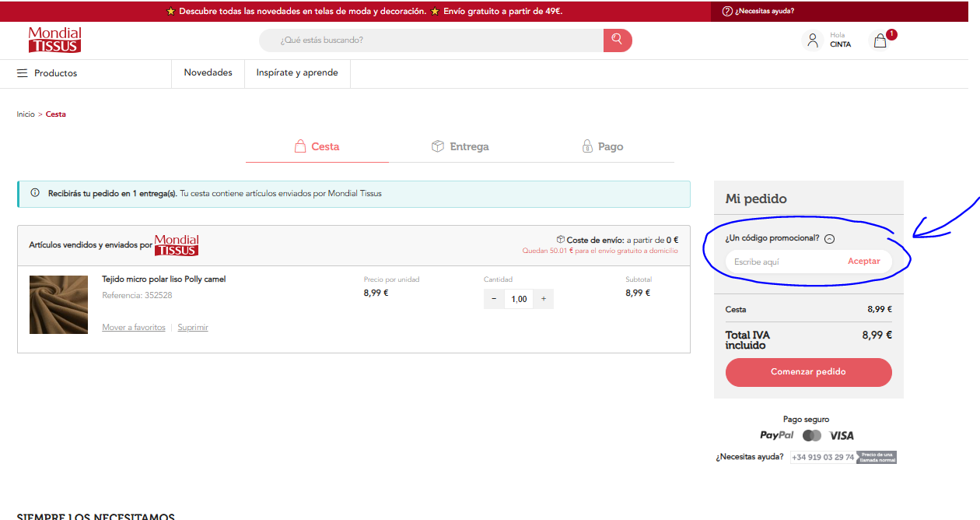Switch to the Entrega step tab
Screen dimensions: 980x520
[460, 146]
